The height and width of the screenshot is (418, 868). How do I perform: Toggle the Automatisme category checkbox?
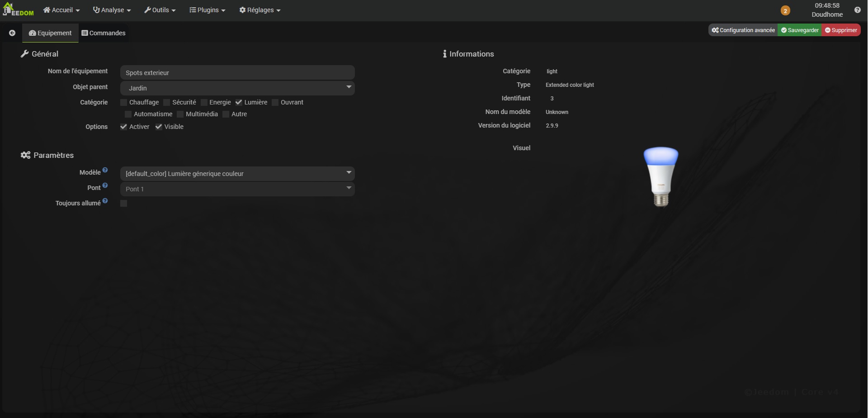point(128,114)
